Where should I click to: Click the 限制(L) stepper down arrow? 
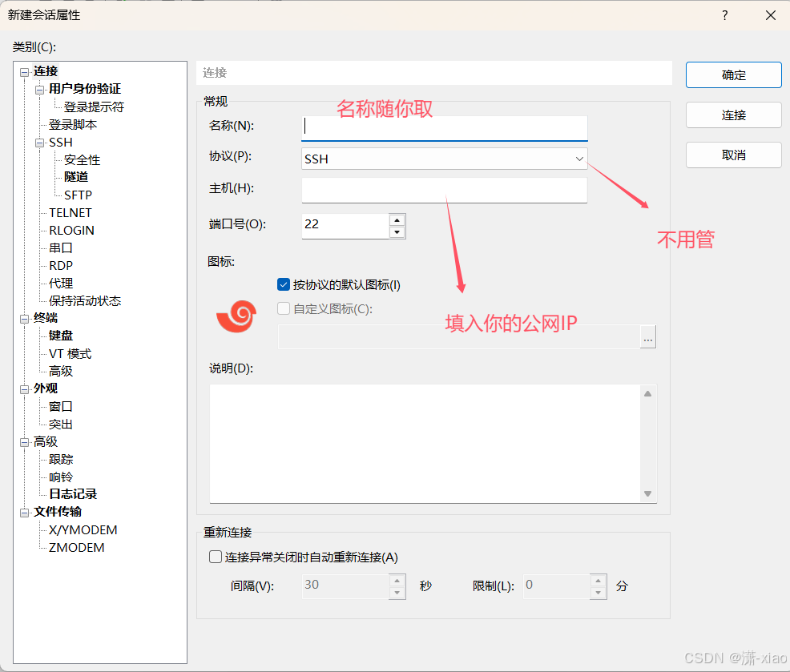point(598,593)
